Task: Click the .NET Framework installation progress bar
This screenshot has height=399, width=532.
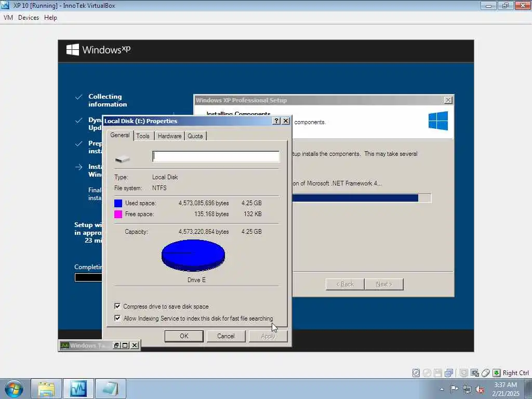Action: (362, 198)
